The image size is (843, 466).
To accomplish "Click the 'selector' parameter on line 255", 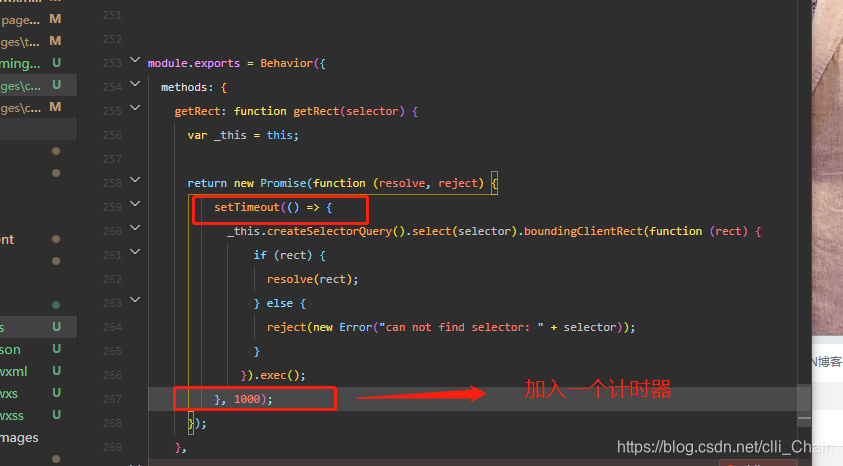I will tap(372, 111).
